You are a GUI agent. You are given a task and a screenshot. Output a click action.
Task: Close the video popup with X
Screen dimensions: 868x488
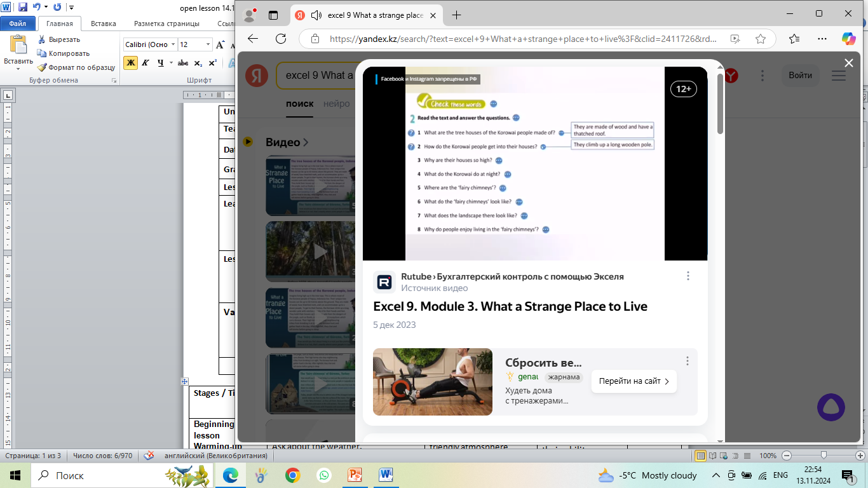point(849,62)
